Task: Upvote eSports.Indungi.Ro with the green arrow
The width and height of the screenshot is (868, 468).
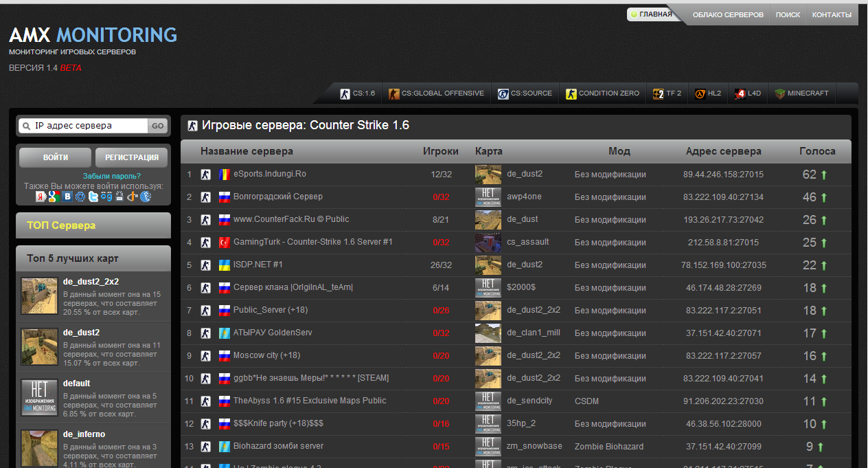Action: pos(824,175)
